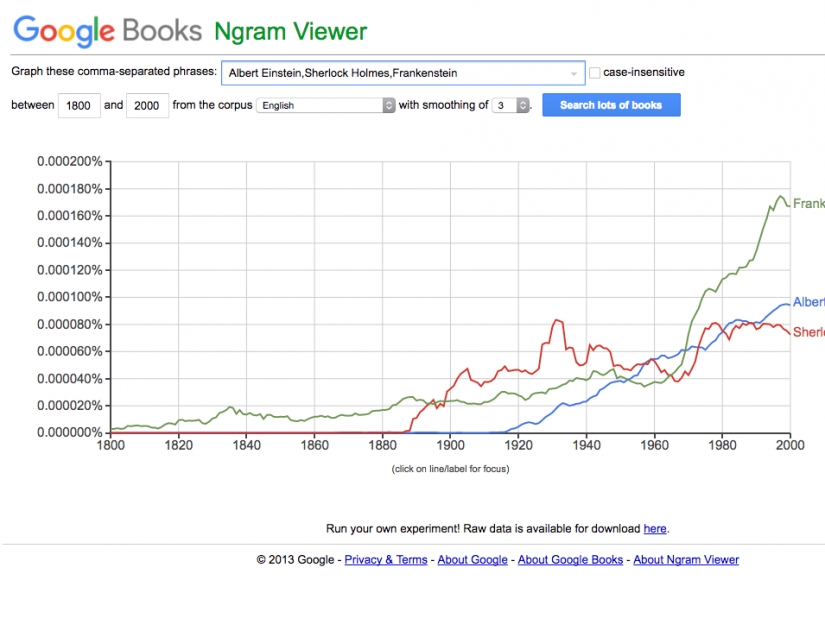
Task: Open the raw data 'here' link
Action: pyautogui.click(x=654, y=528)
